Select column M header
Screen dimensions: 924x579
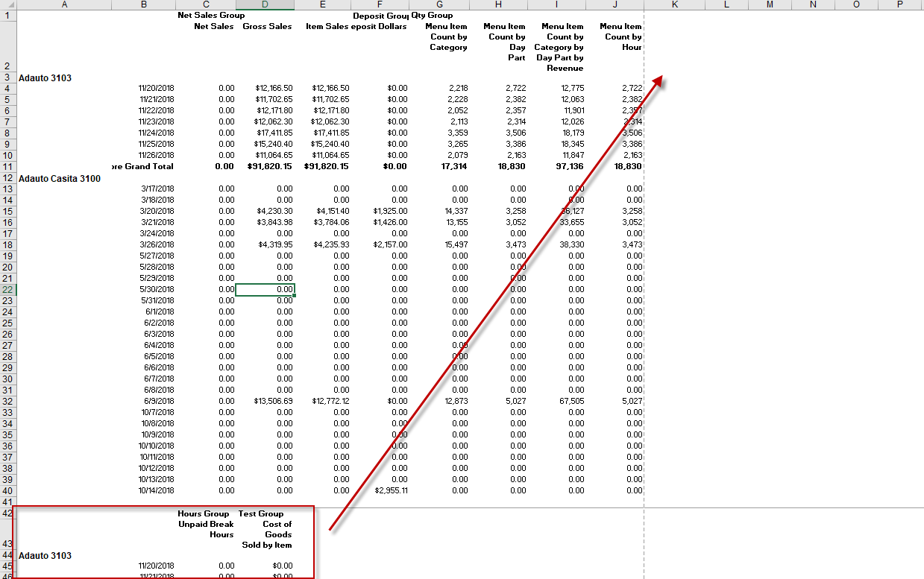click(x=770, y=4)
